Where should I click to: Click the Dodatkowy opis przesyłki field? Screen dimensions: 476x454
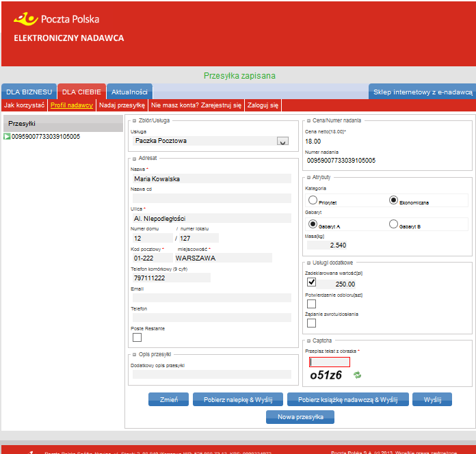(x=212, y=374)
